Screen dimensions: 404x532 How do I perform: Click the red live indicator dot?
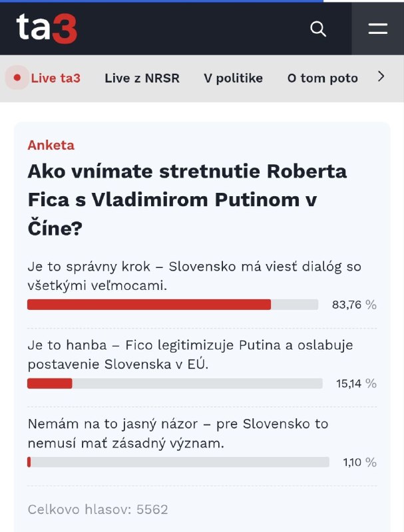point(16,78)
